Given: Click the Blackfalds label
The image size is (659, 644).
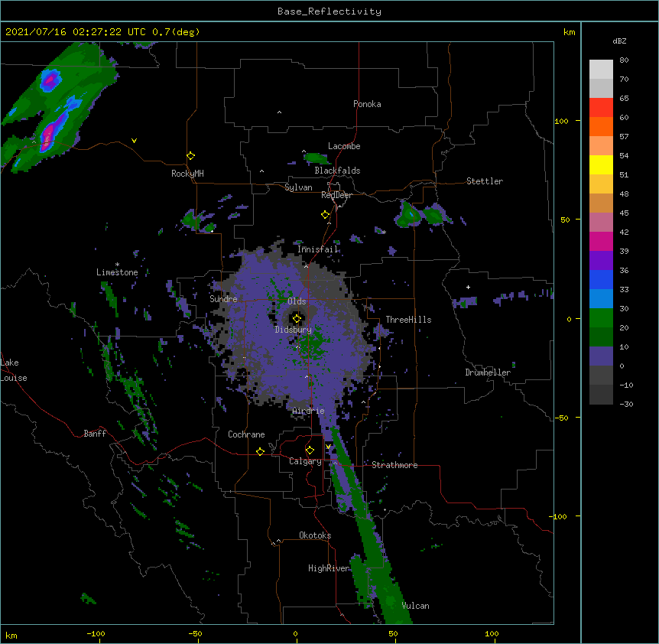Looking at the screenshot, I should click(337, 171).
